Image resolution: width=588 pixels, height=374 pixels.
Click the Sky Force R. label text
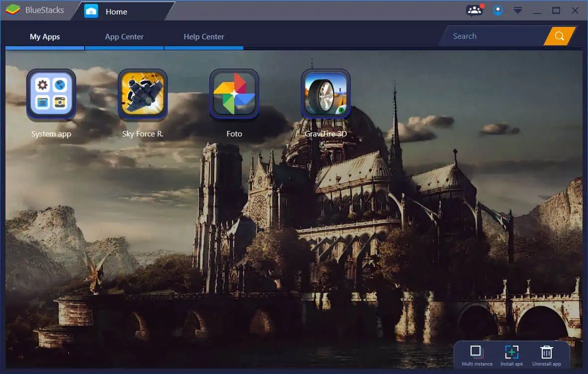point(142,133)
